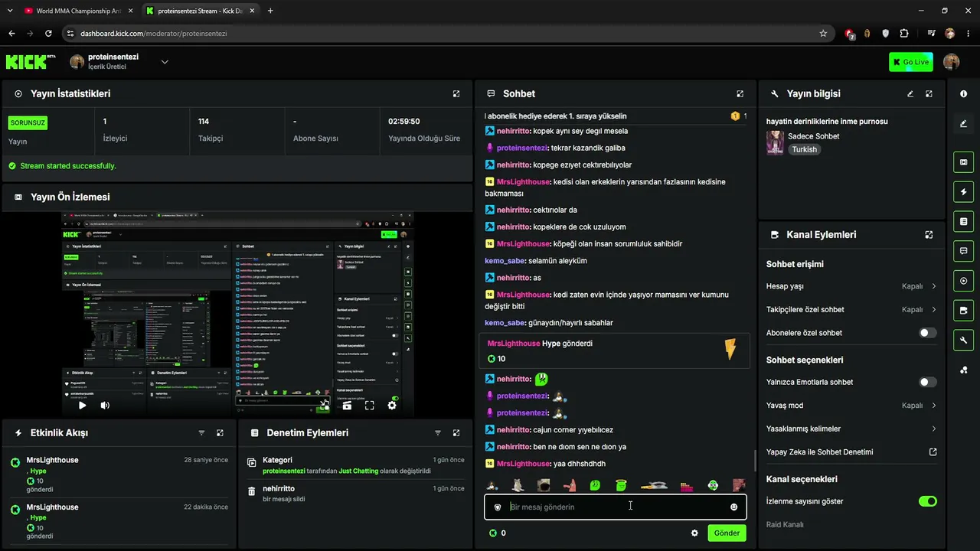The image size is (980, 551).
Task: Pop out the Denetim Eylemleri panel
Action: [456, 433]
